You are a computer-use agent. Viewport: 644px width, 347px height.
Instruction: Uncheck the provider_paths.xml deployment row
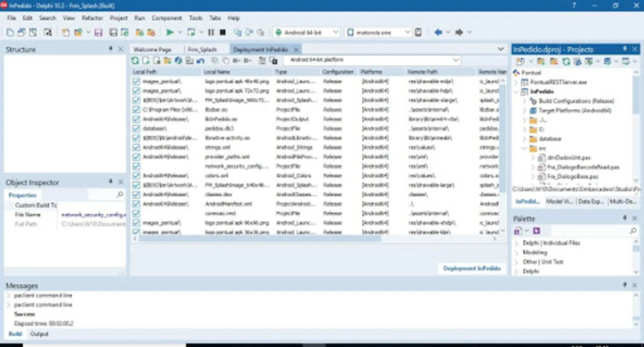coord(136,157)
